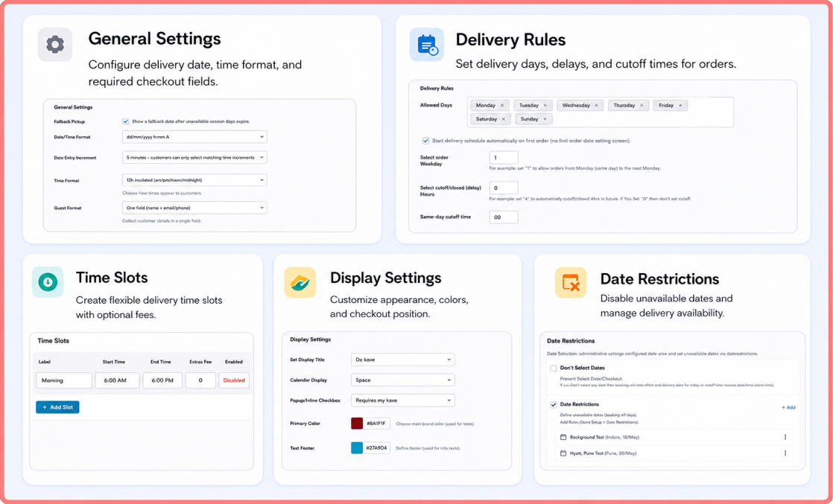Remove Sunday from allowed days
This screenshot has width=833, height=504.
[x=545, y=119]
